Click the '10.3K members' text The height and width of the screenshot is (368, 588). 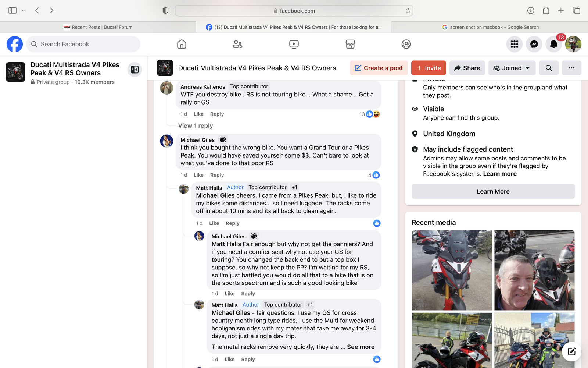94,82
